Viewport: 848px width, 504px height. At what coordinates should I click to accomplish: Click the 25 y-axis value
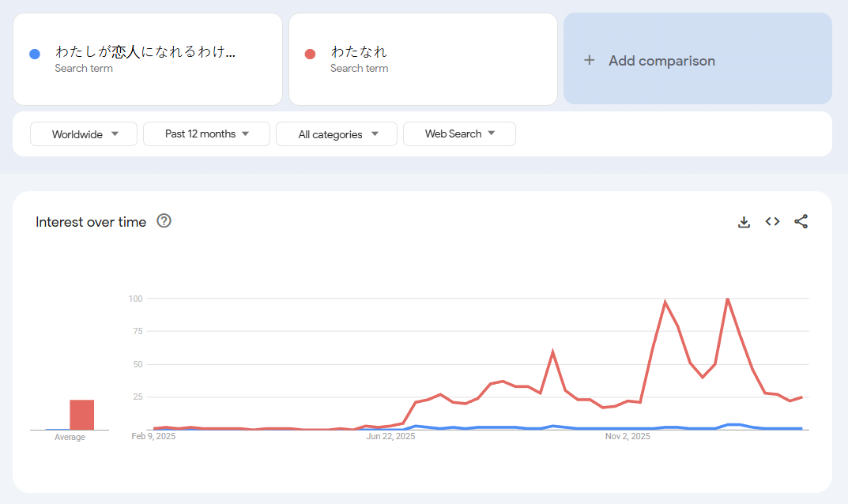(138, 397)
